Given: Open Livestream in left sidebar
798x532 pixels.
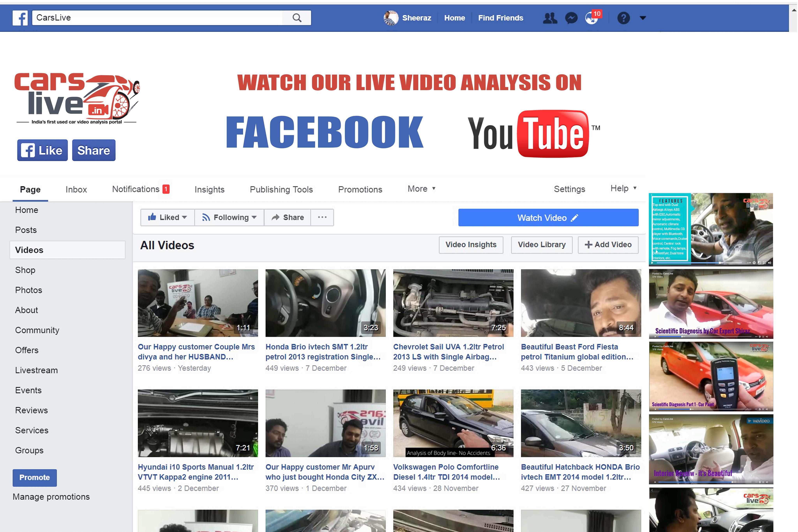Looking at the screenshot, I should pyautogui.click(x=36, y=370).
